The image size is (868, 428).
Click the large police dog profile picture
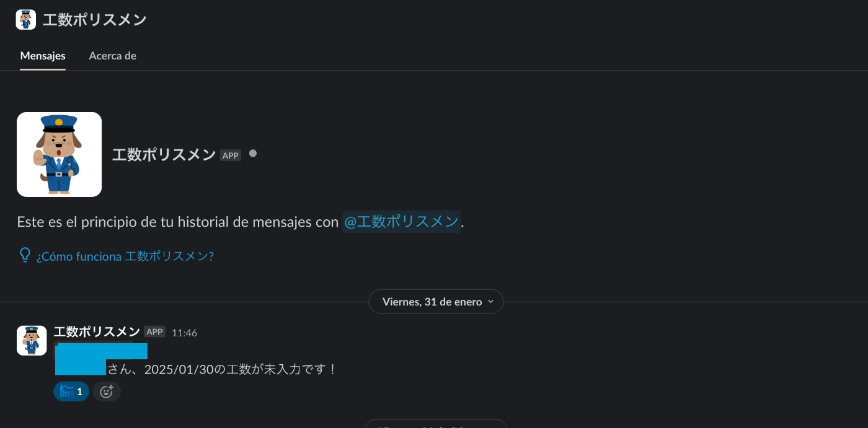click(x=59, y=154)
